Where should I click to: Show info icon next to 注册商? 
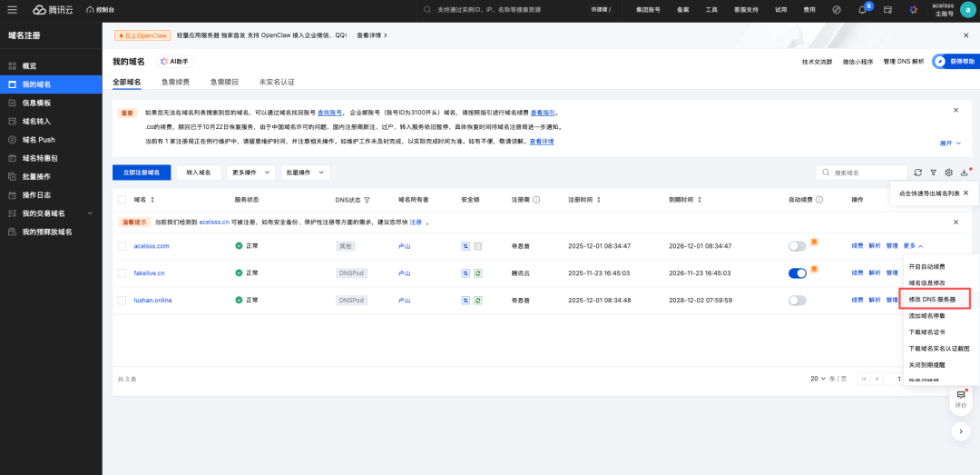coord(536,200)
